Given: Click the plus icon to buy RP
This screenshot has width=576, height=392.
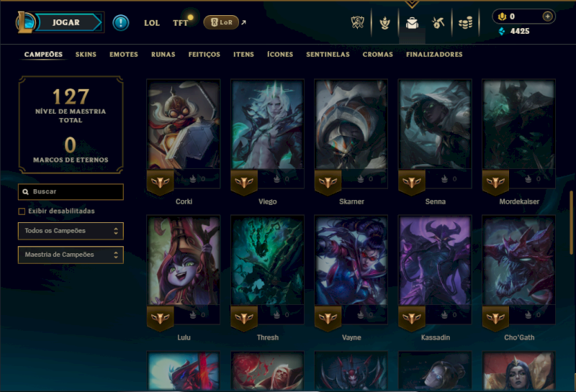Looking at the screenshot, I should [547, 17].
